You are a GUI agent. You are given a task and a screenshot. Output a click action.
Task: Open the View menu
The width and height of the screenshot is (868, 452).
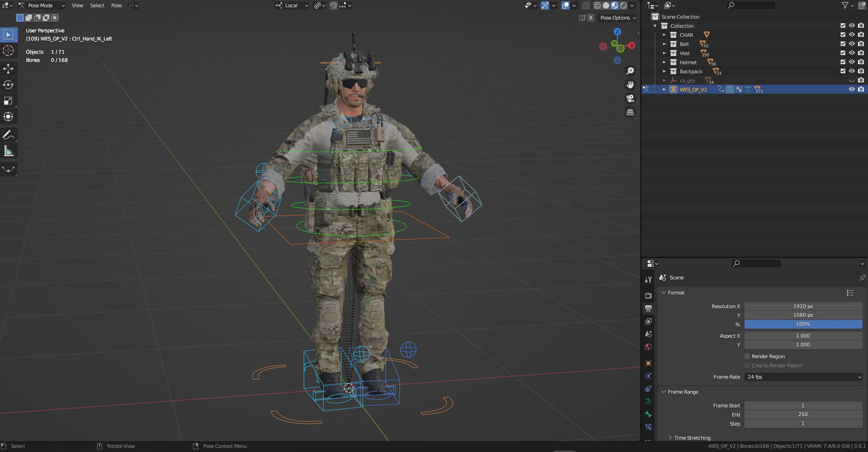click(x=77, y=5)
